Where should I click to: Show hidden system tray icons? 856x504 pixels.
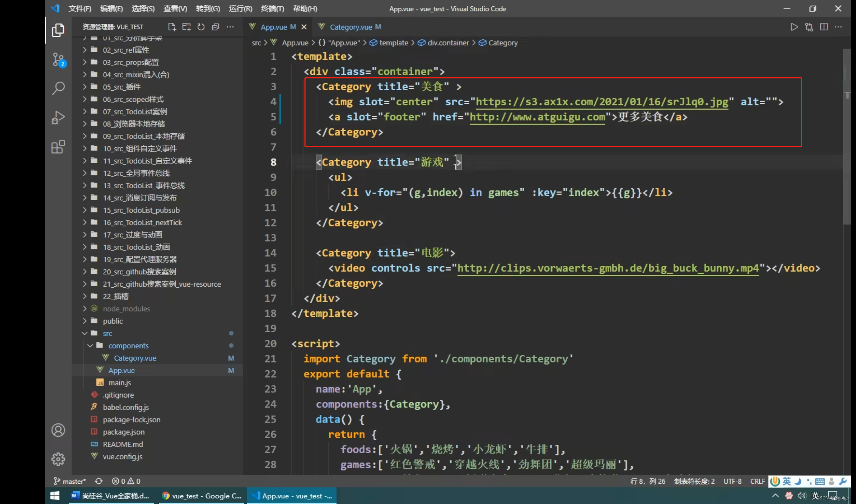[775, 496]
